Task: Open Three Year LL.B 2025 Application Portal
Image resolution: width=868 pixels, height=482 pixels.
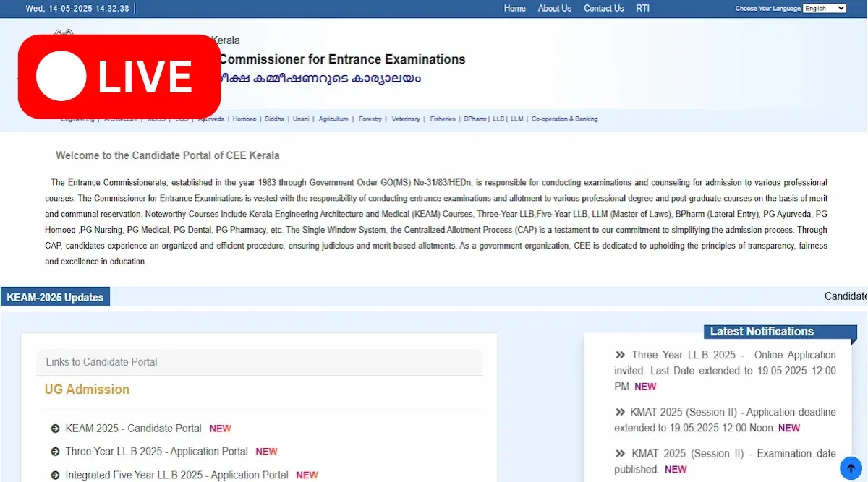Action: [156, 452]
